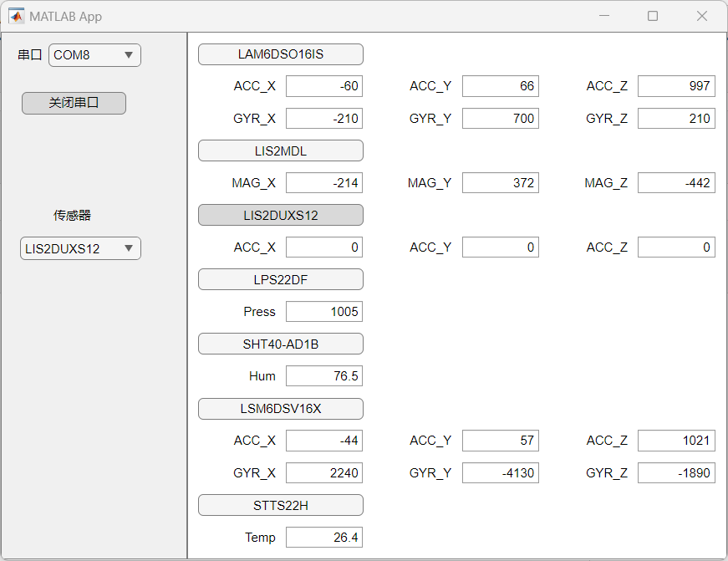Expand the LIS2DUXS12 sensor dropdown
Screen dimensions: 728x561
pos(80,248)
